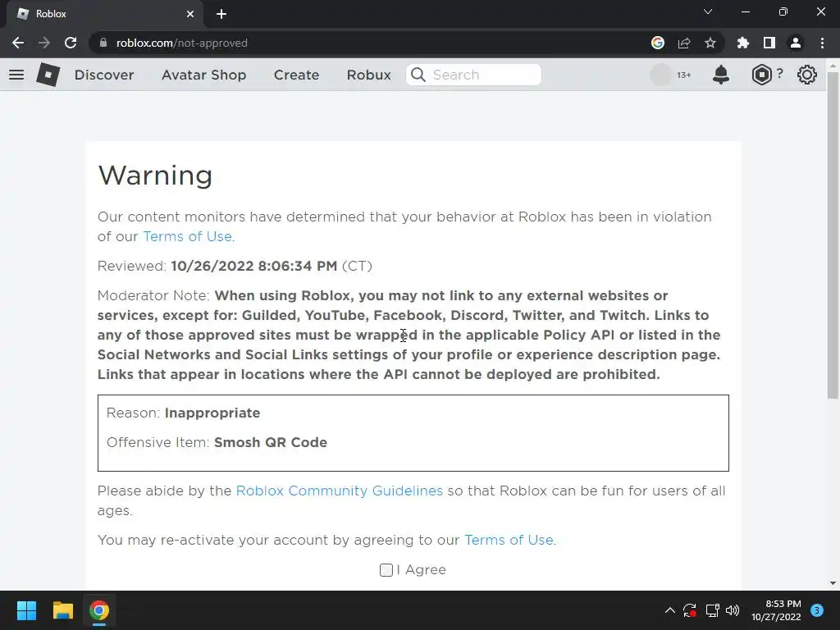This screenshot has width=840, height=630.
Task: Click the Chrome taskbar icon
Action: [99, 610]
